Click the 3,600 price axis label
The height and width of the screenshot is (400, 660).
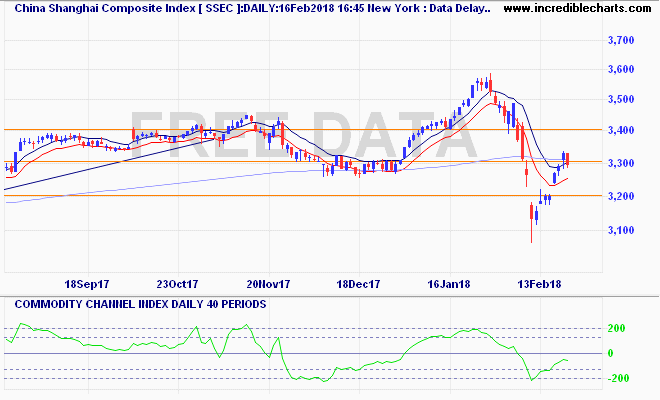click(622, 69)
